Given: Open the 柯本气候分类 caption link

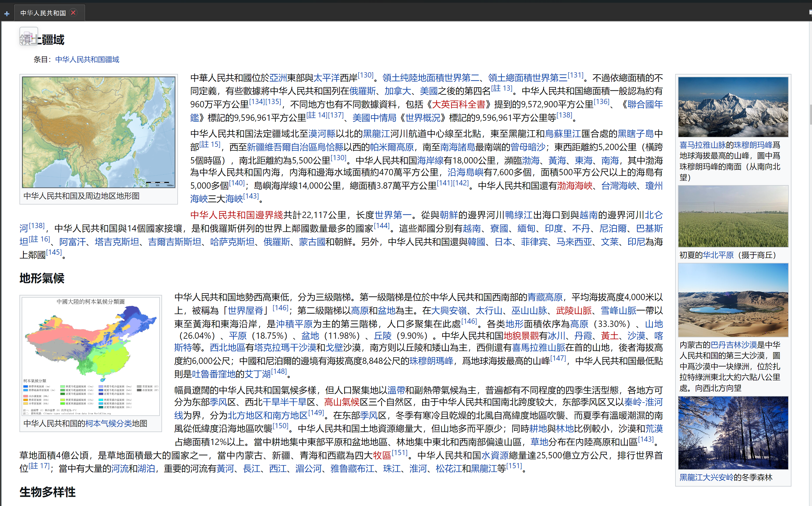Looking at the screenshot, I should 108,423.
